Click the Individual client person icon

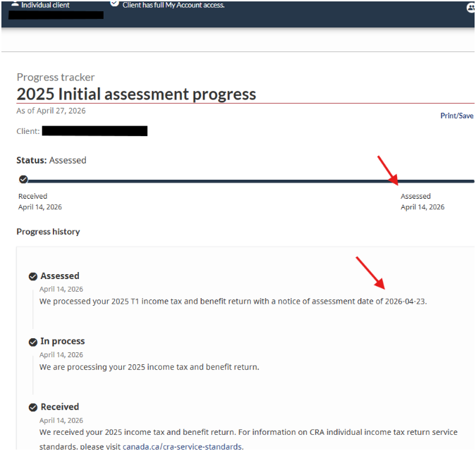15,4
